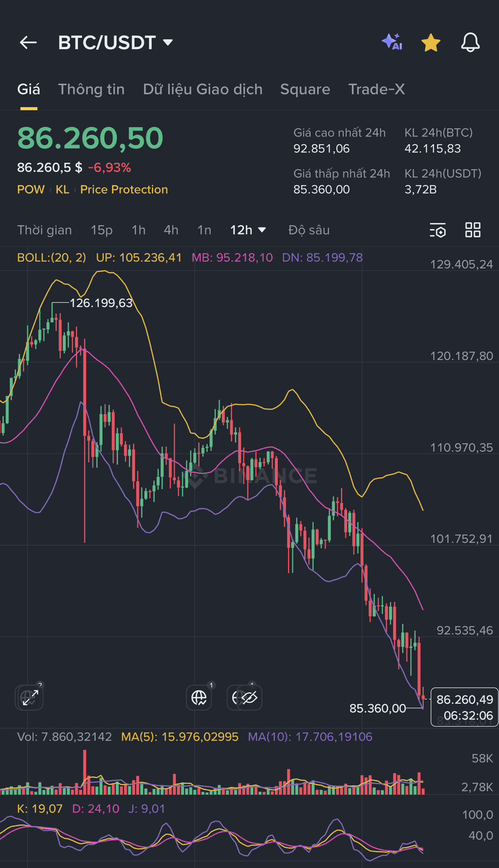Screen dimensions: 499x868
Task: Tap the Price Protection label
Action: (x=124, y=189)
